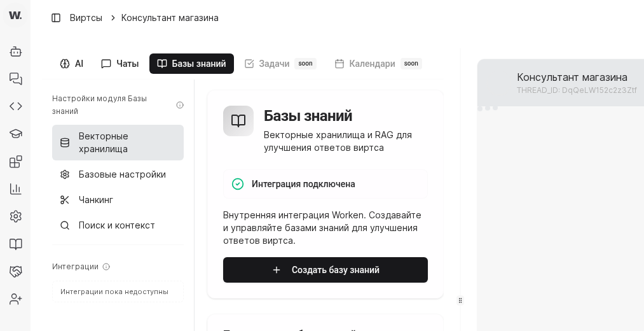This screenshot has width=644, height=331.
Task: Click the Календари soon tab
Action: [x=378, y=64]
